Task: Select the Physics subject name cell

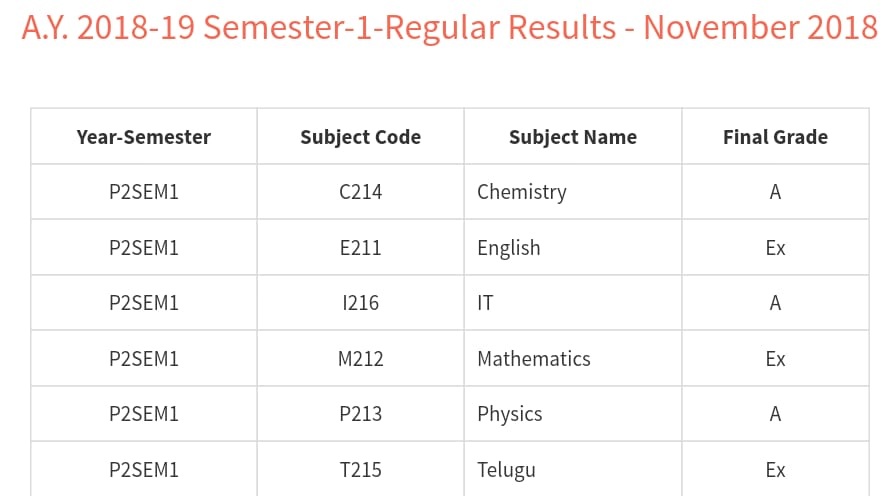Action: click(510, 414)
